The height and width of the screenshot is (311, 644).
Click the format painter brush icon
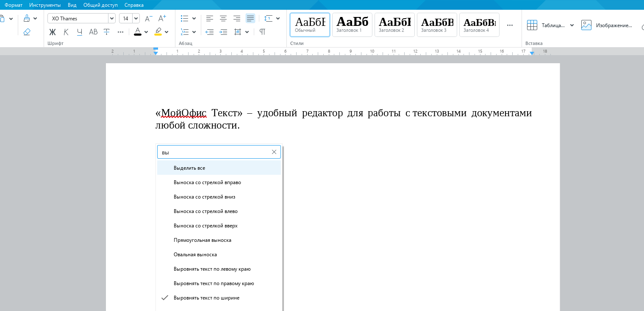pos(27,18)
